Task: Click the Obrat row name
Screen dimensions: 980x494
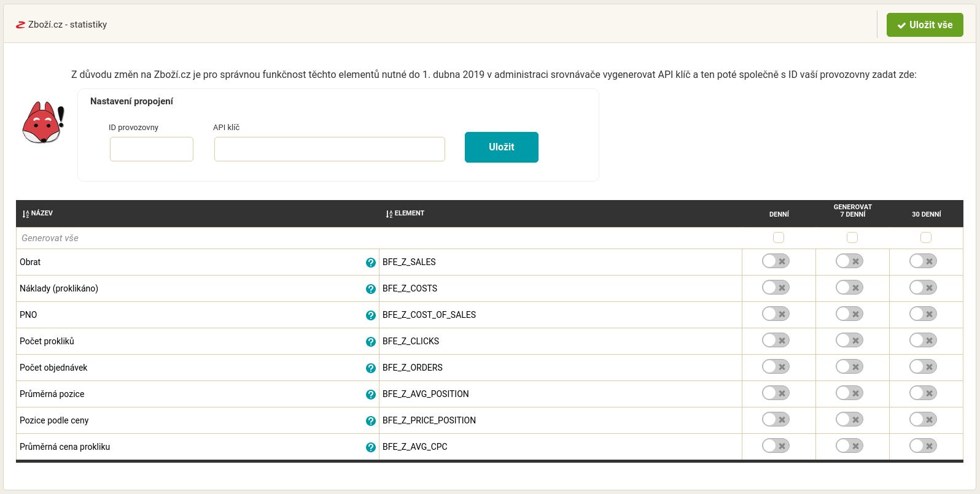Action: coord(30,262)
